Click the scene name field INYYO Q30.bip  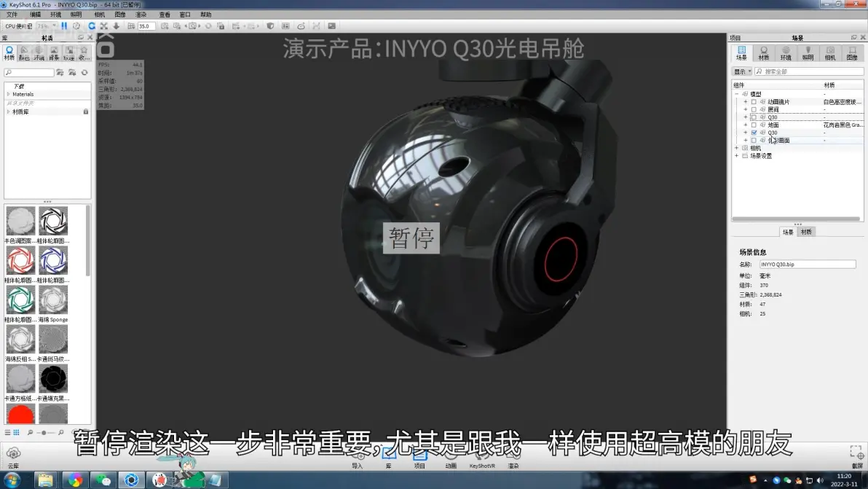808,265
